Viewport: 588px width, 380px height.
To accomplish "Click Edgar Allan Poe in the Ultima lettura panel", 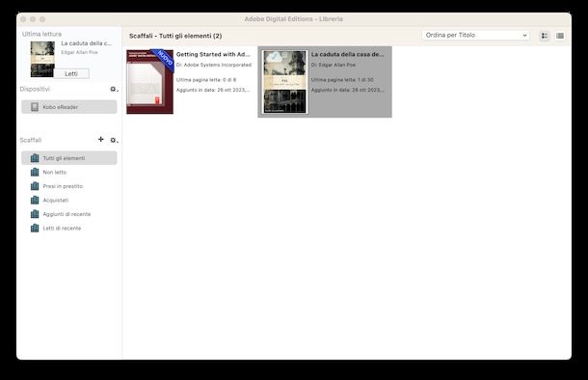I will [x=79, y=52].
